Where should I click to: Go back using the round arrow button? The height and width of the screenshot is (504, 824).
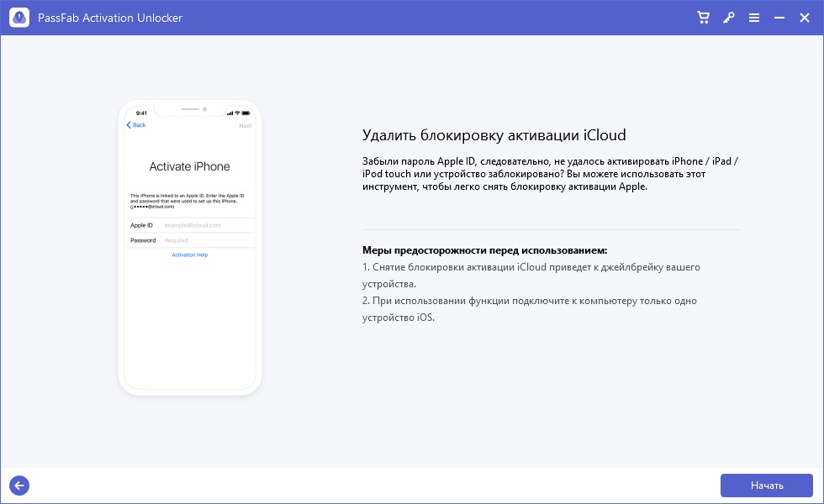coord(19,486)
